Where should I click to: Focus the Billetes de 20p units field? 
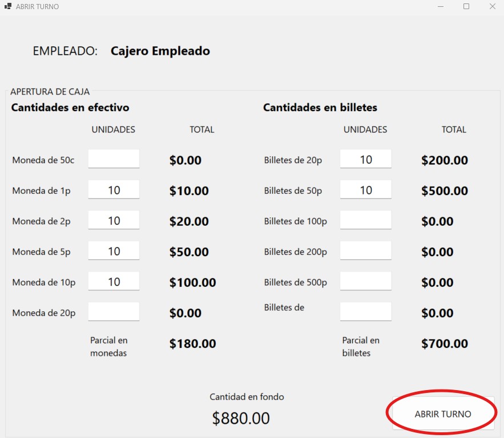[x=365, y=159]
